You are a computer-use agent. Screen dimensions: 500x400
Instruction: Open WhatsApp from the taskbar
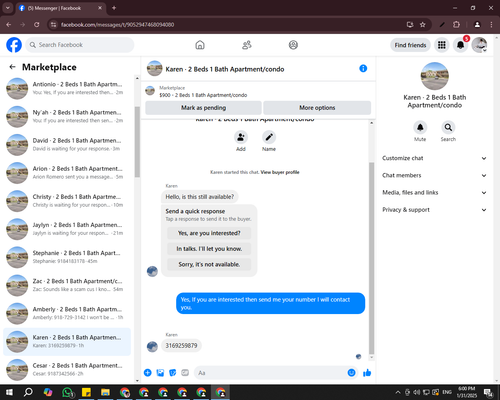click(68, 392)
